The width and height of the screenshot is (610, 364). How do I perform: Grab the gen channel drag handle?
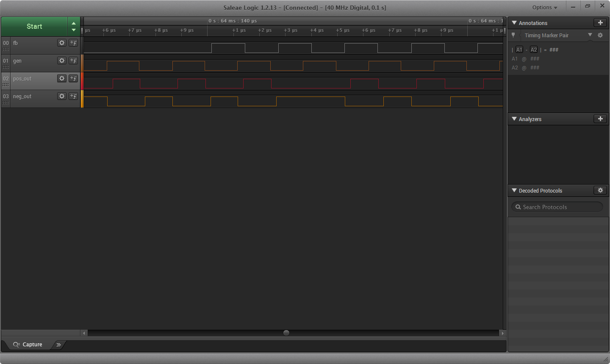click(x=6, y=67)
